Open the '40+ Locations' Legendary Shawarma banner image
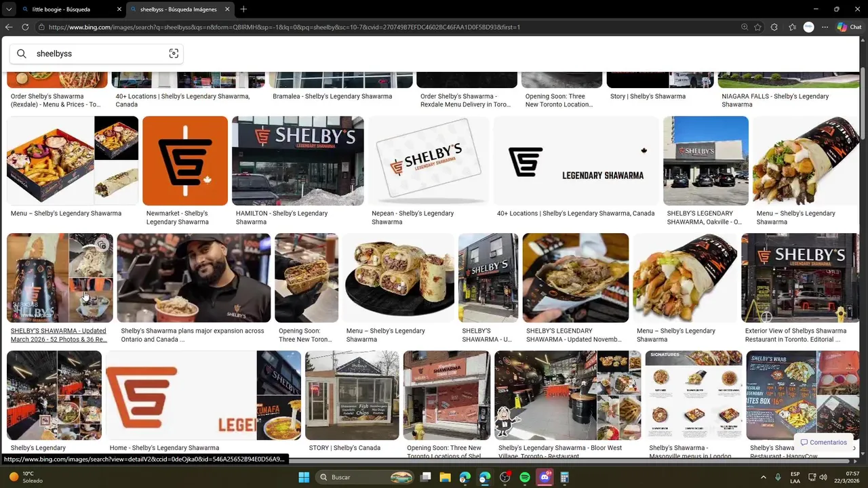The image size is (868, 488). tap(576, 161)
